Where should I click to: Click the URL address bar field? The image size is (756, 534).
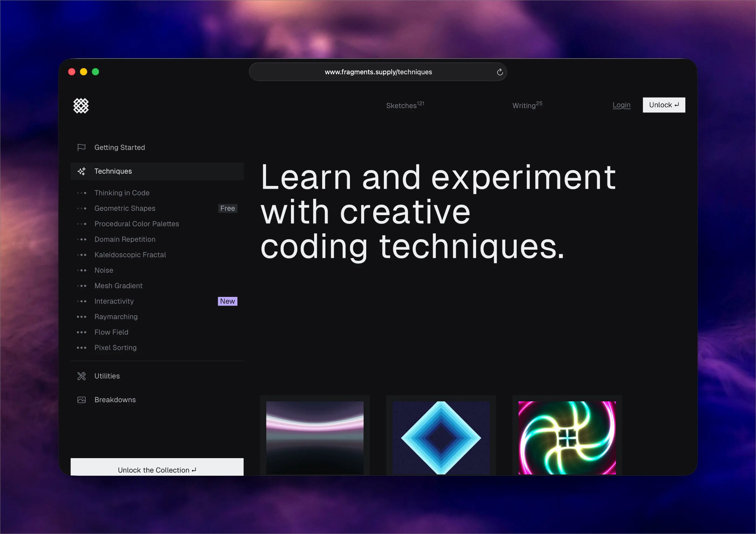[378, 72]
